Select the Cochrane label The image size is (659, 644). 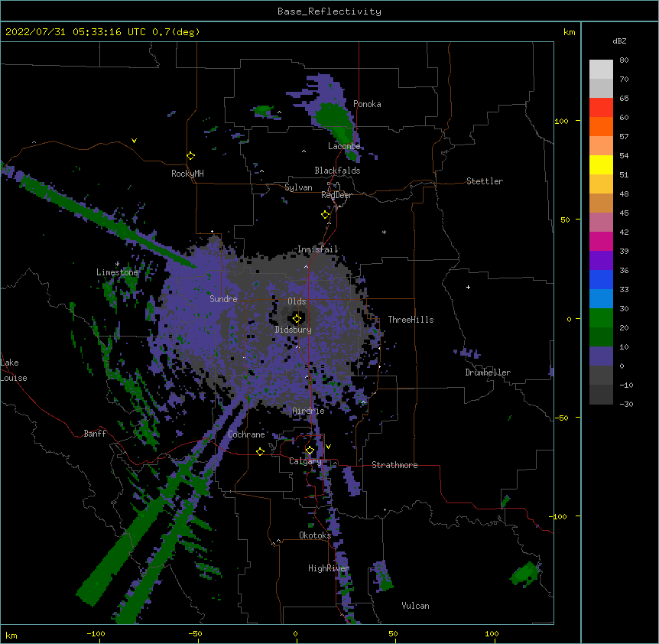pyautogui.click(x=246, y=434)
